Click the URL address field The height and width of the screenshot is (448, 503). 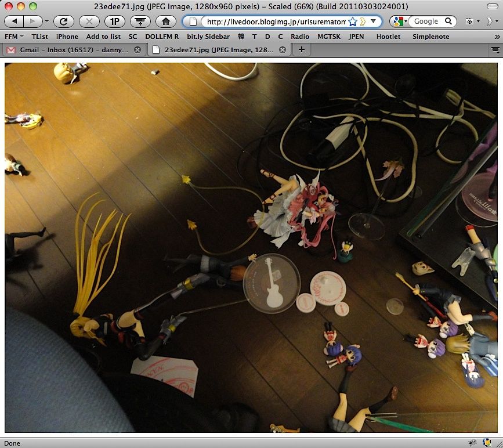click(x=275, y=22)
